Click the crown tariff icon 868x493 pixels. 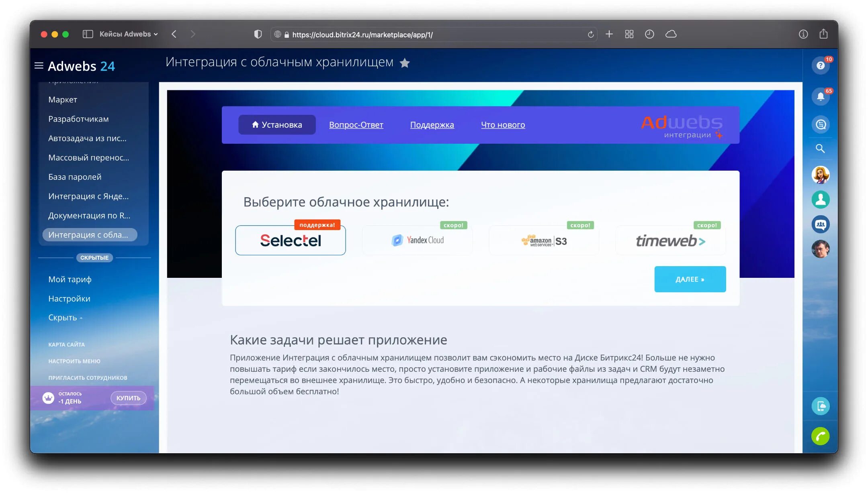coord(48,398)
